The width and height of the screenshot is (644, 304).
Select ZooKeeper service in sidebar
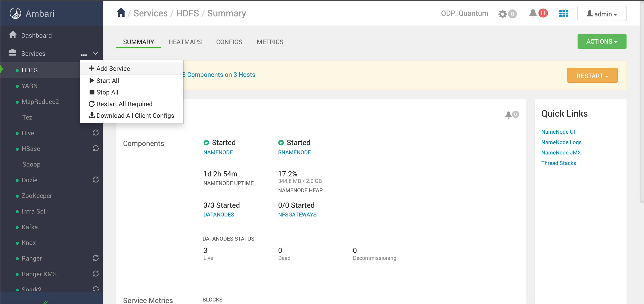pyautogui.click(x=37, y=196)
